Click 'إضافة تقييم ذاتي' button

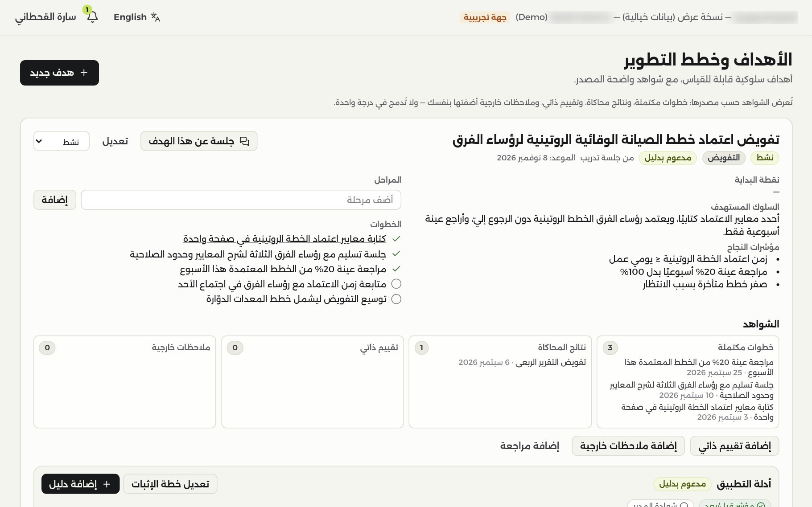734,446
